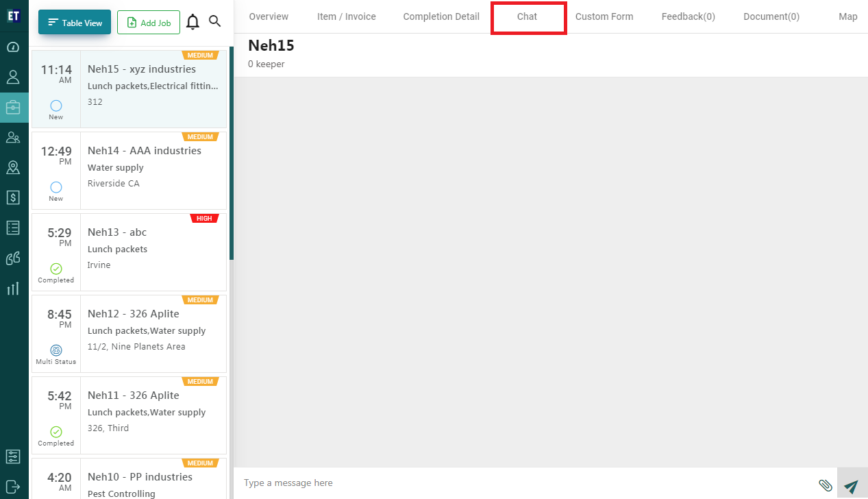Click the Pest Controlling service text

coord(122,494)
